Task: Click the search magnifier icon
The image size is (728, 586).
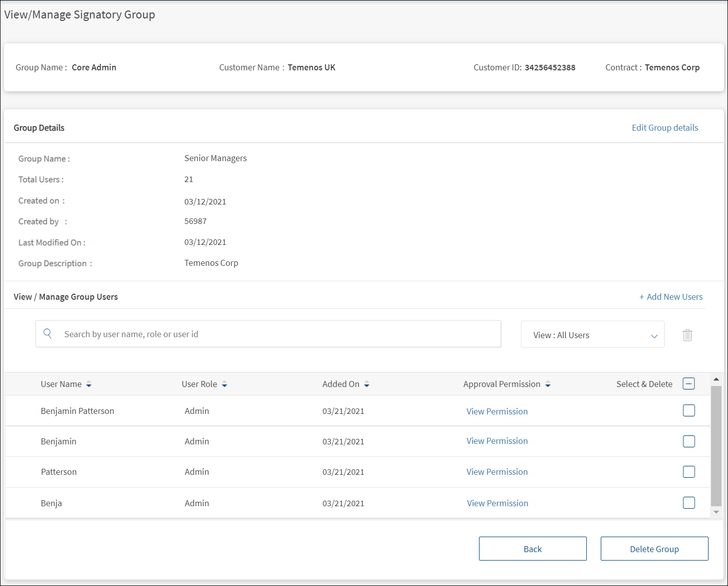Action: pyautogui.click(x=48, y=334)
